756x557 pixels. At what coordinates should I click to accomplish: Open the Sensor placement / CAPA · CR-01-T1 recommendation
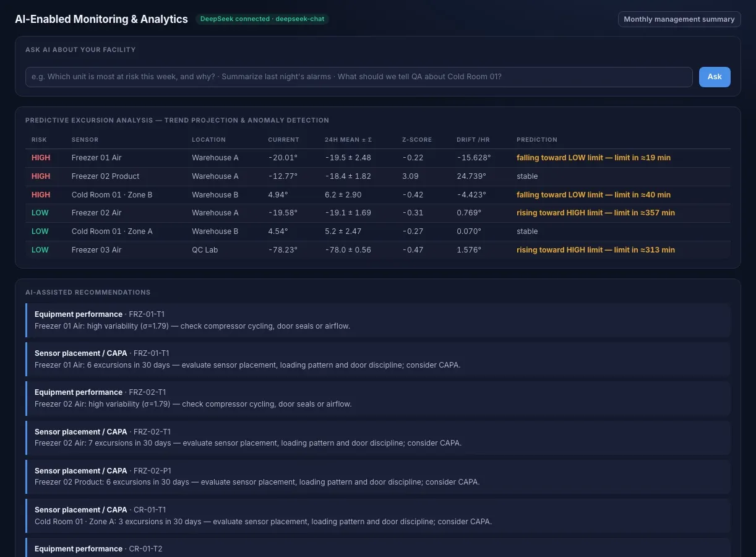378,516
